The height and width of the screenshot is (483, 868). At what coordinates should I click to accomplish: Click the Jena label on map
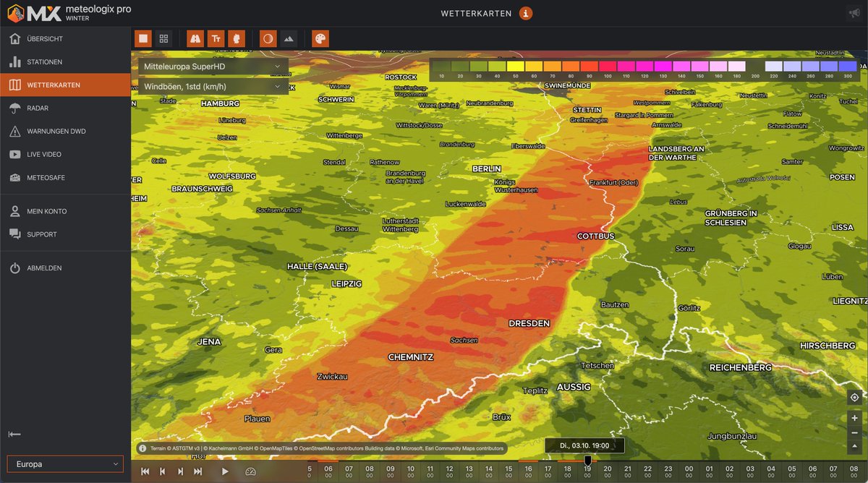tap(209, 341)
